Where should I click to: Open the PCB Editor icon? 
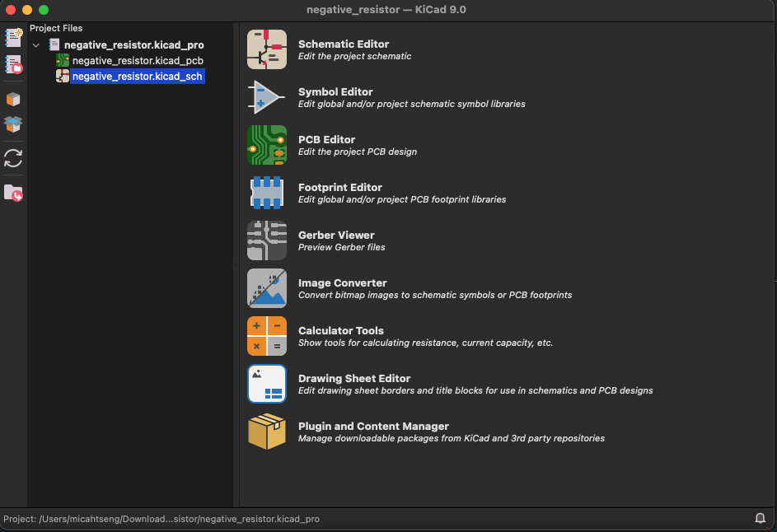[x=267, y=145]
